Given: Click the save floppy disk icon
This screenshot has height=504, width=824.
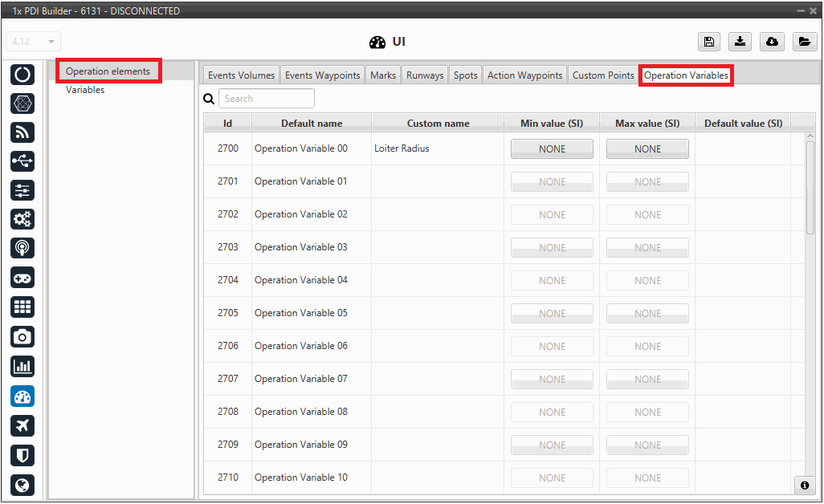Looking at the screenshot, I should (x=708, y=42).
